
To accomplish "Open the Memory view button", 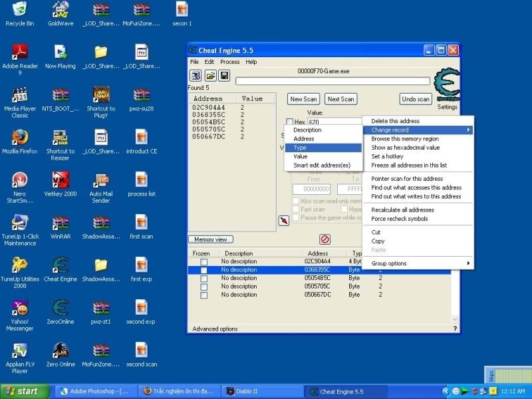I will 210,239.
